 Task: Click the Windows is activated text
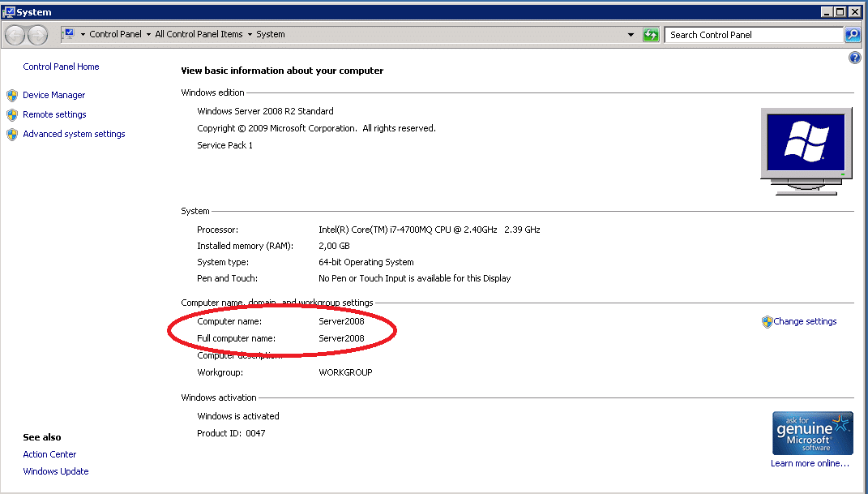(x=238, y=416)
